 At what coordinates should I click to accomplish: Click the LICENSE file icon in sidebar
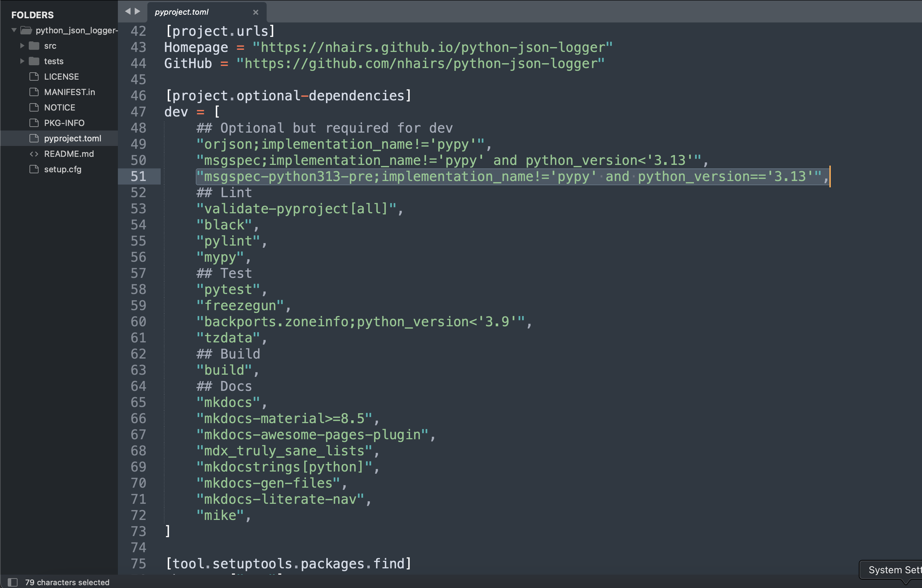(x=34, y=76)
